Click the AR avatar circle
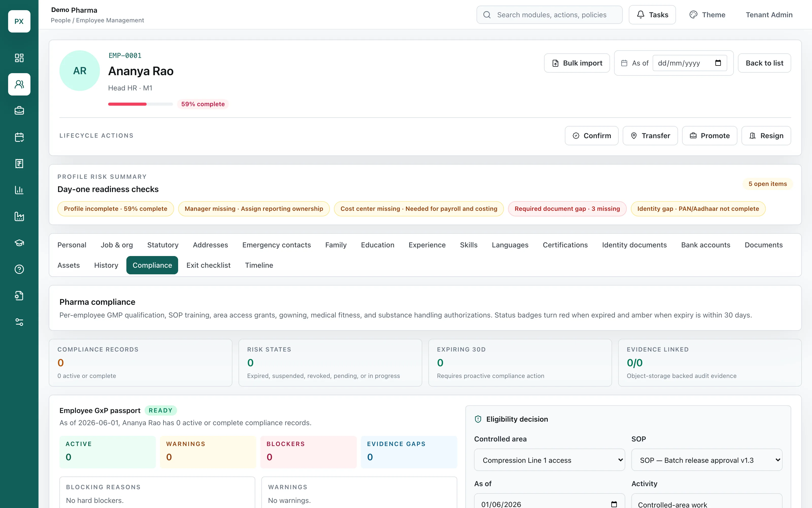Viewport: 812px width, 508px height. [79, 71]
